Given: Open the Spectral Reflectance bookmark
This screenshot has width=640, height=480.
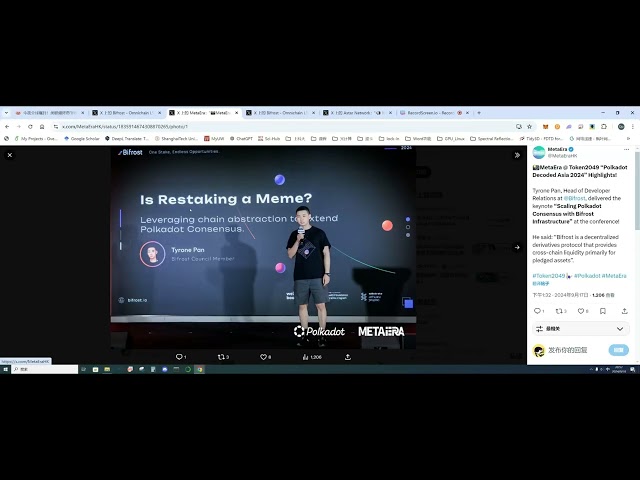Looking at the screenshot, I should pos(492,139).
